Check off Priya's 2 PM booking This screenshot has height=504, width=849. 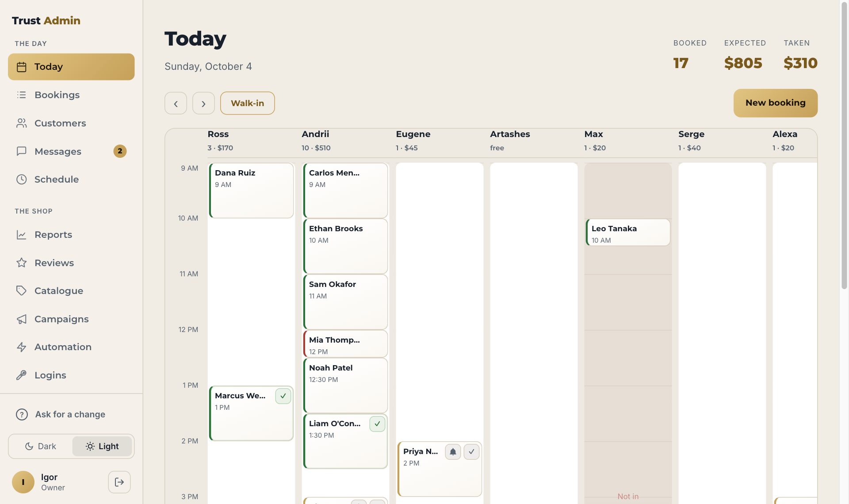coord(471,452)
